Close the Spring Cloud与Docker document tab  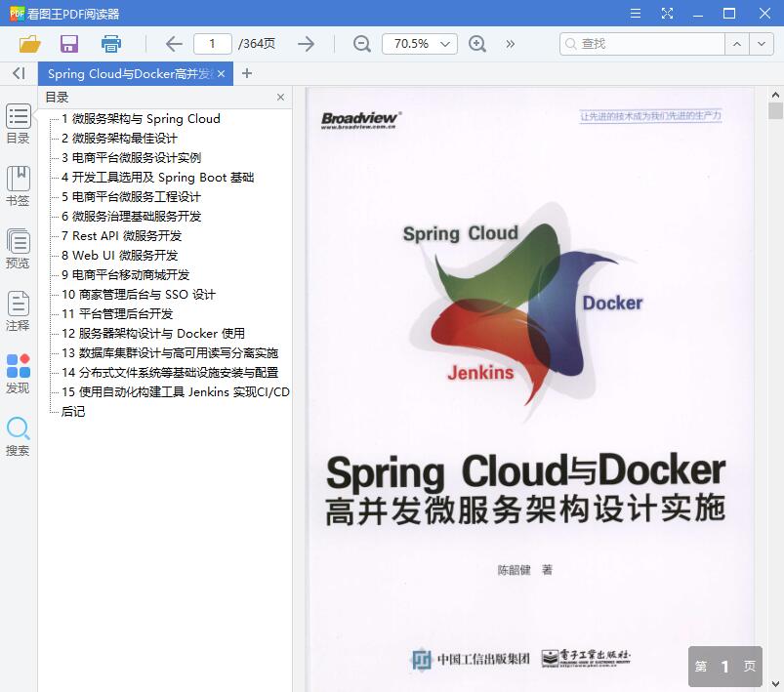(222, 74)
